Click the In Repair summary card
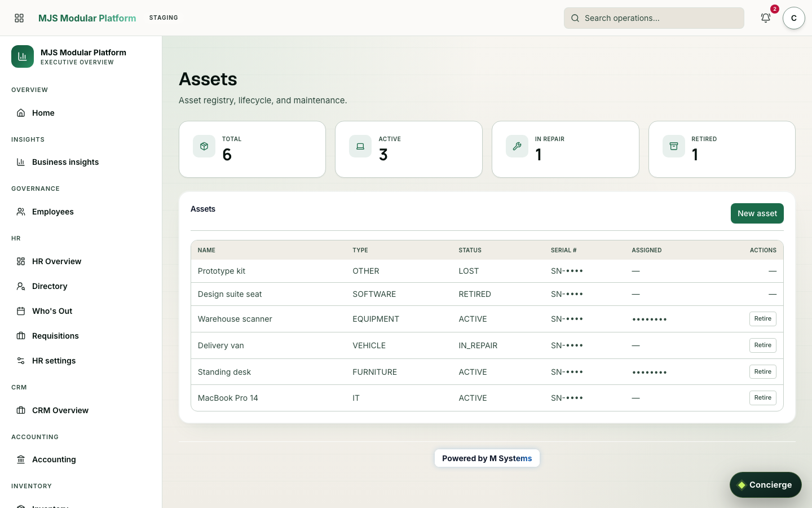812x508 pixels. pyautogui.click(x=565, y=149)
